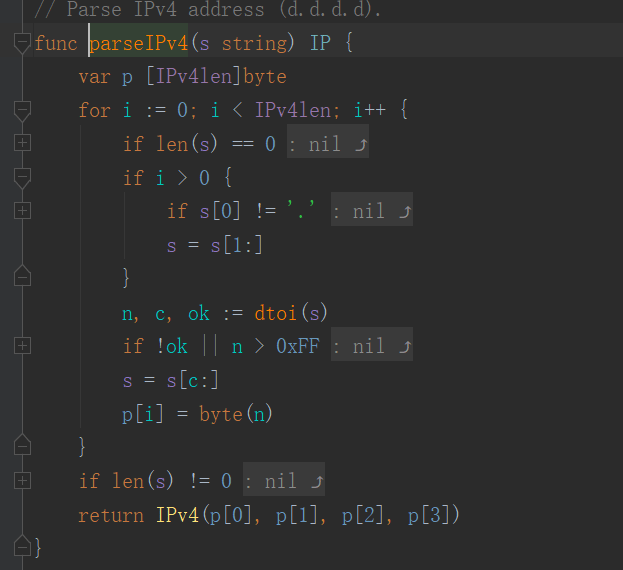Screen dimensions: 623x570
Task: Click the IPv4 call in return statement
Action: point(177,515)
